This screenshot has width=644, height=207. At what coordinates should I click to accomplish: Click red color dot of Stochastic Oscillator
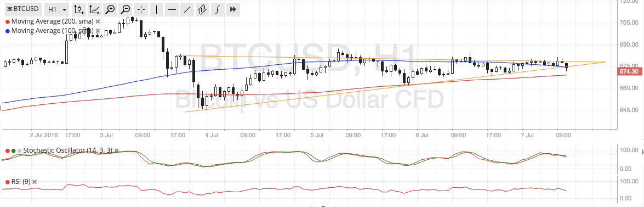(x=7, y=150)
